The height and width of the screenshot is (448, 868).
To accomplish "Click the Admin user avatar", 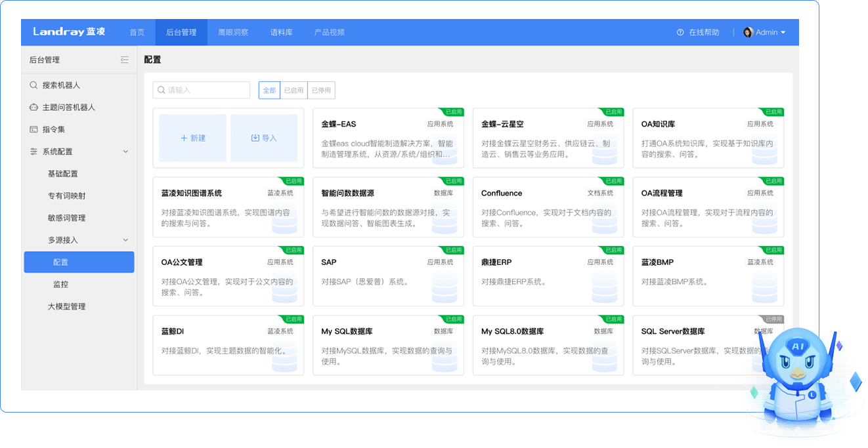I will (x=748, y=32).
